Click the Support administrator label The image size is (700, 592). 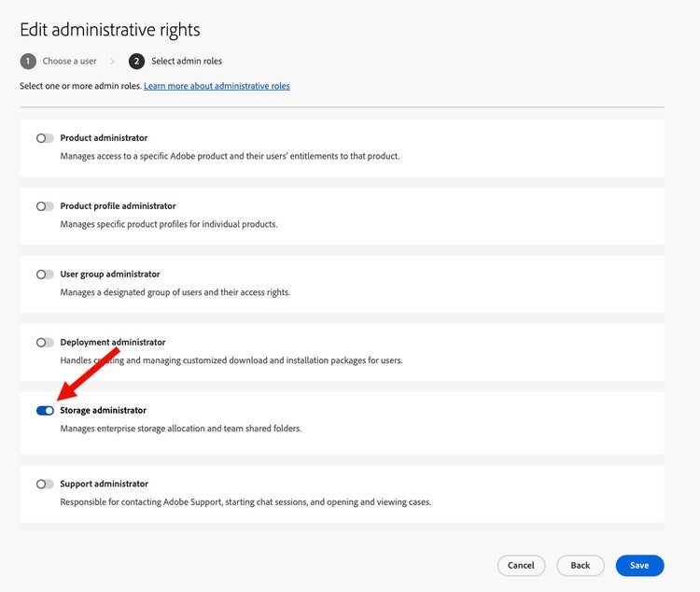click(104, 485)
